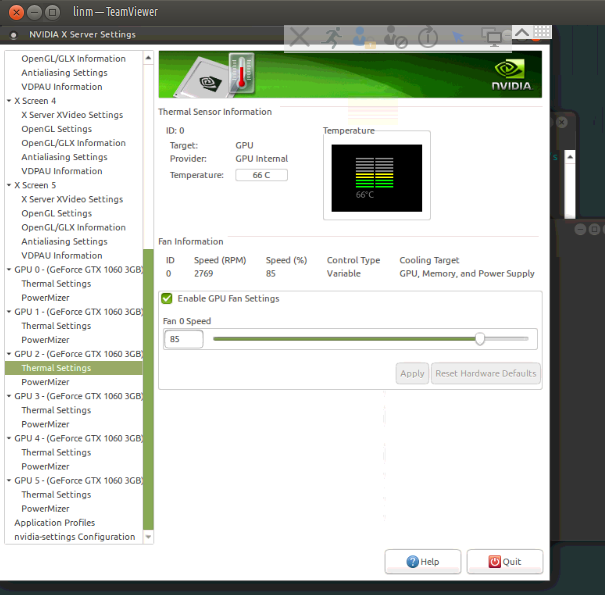Viewport: 605px width, 595px height.
Task: Click the orange TeamViewer window close button
Action: (x=16, y=12)
